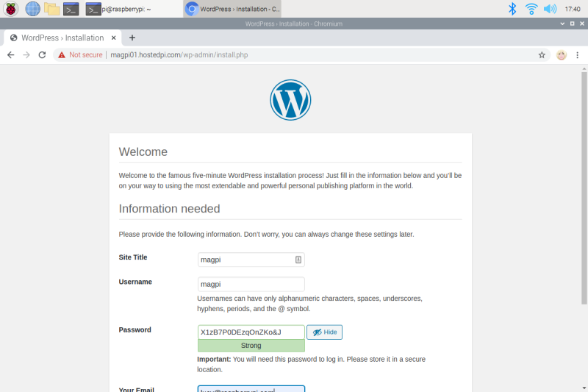Click the Site Title label
Image resolution: width=588 pixels, height=392 pixels.
coord(133,257)
